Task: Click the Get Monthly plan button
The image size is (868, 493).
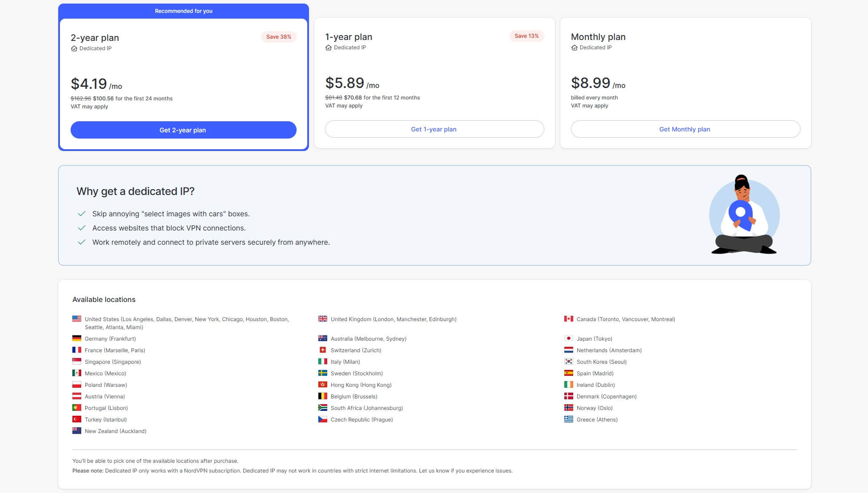Action: click(685, 129)
